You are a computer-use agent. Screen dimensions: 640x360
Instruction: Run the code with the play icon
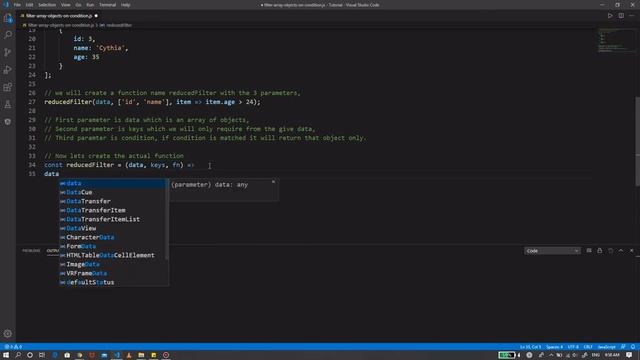click(610, 16)
